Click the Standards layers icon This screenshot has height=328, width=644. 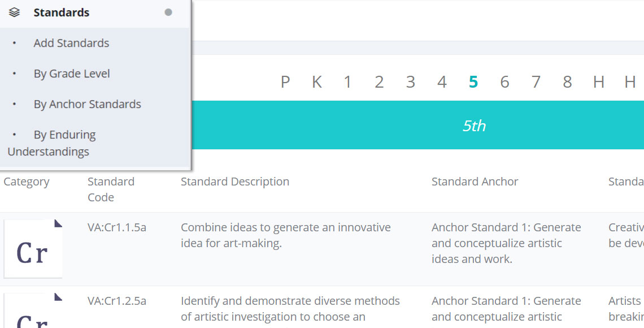click(x=15, y=12)
